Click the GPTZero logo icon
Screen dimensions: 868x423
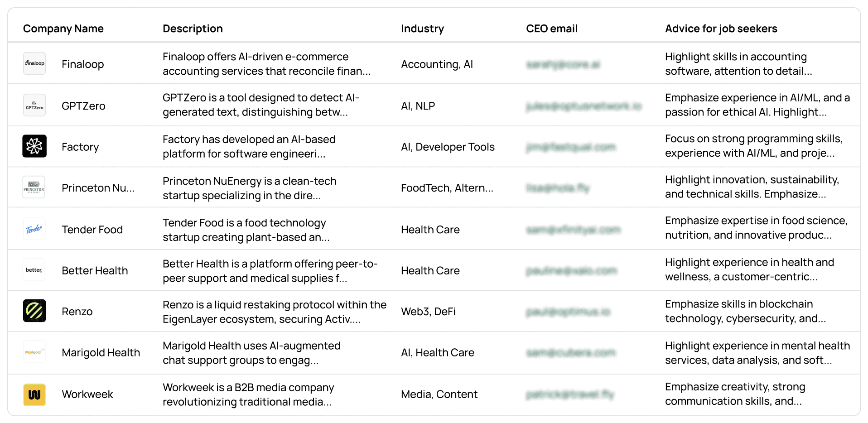pos(34,105)
